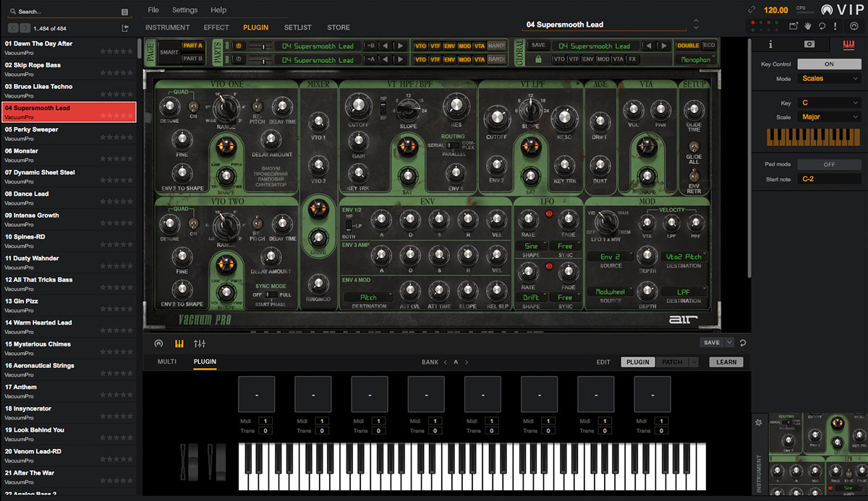
Task: Click the camera snapshot icon in right panel
Action: coord(809,44)
